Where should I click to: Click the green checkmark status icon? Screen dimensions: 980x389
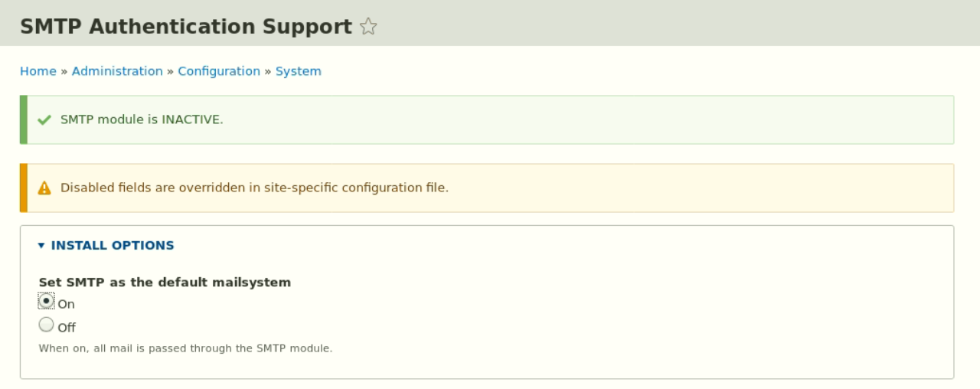[44, 120]
